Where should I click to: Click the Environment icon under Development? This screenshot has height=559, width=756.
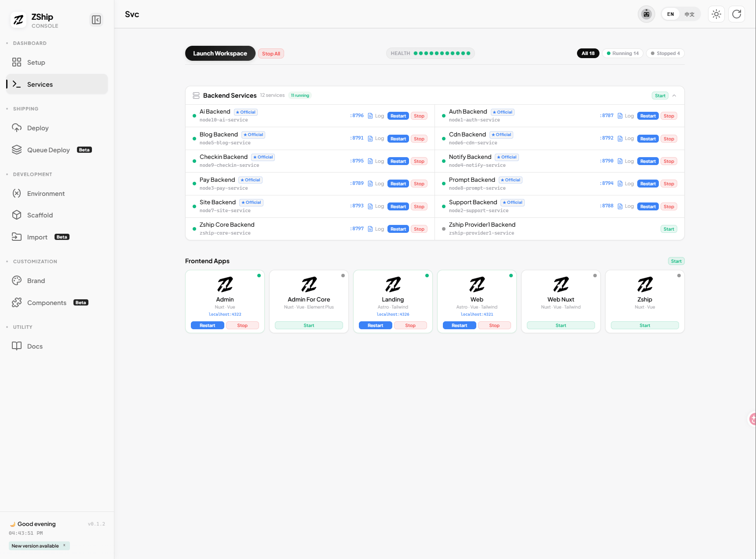17,193
